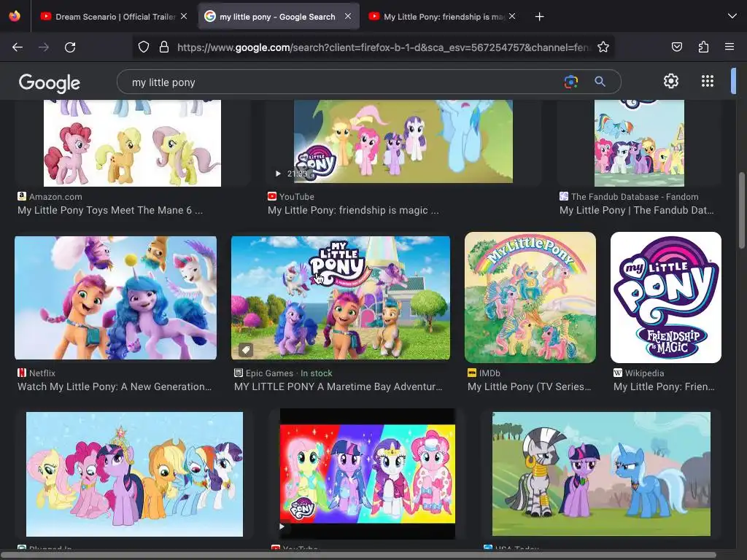View site security lock info
This screenshot has width=747, height=560.
coord(164,47)
